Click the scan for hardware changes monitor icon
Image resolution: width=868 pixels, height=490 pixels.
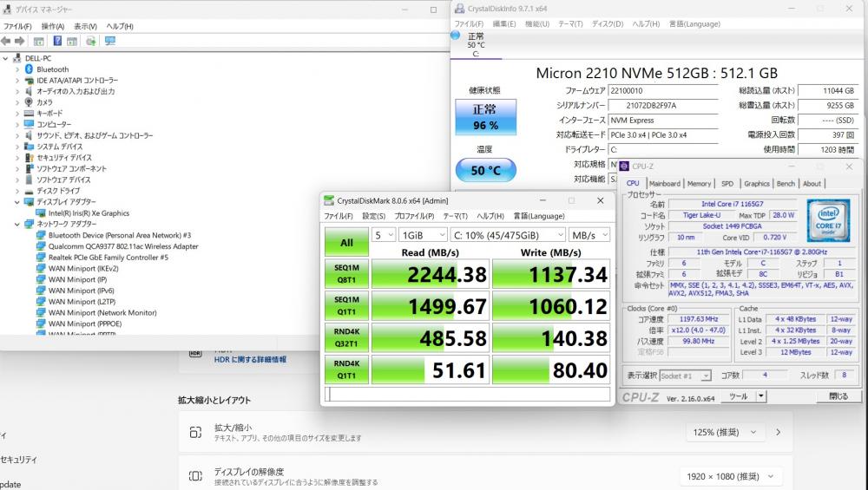[x=110, y=41]
